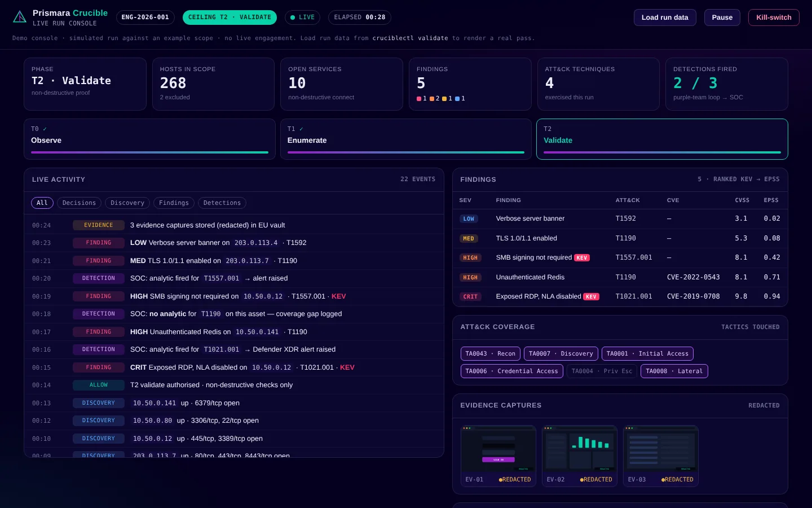Select the TA0007 · Discovery tactic chip
Screen dimensions: 812x508
pos(561,354)
